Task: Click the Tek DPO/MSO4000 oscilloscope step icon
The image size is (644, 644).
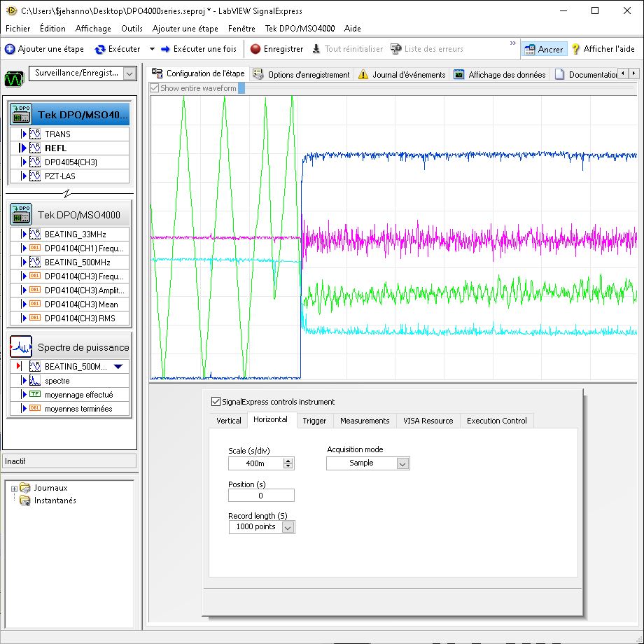Action: tap(21, 215)
